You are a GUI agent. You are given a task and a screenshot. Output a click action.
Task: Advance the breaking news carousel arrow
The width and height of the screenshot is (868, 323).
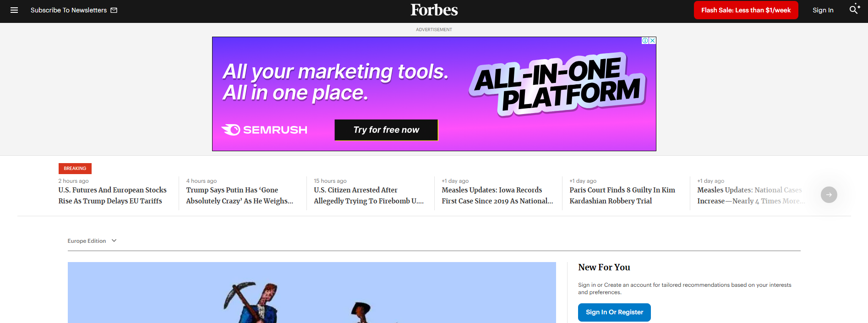(829, 195)
